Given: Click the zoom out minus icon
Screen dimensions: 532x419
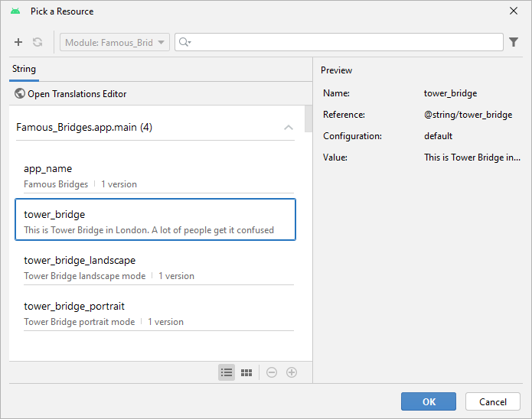Looking at the screenshot, I should click(272, 372).
